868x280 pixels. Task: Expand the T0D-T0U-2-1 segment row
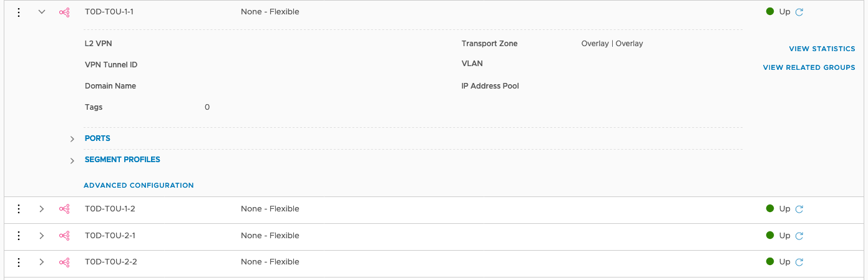[x=42, y=236]
